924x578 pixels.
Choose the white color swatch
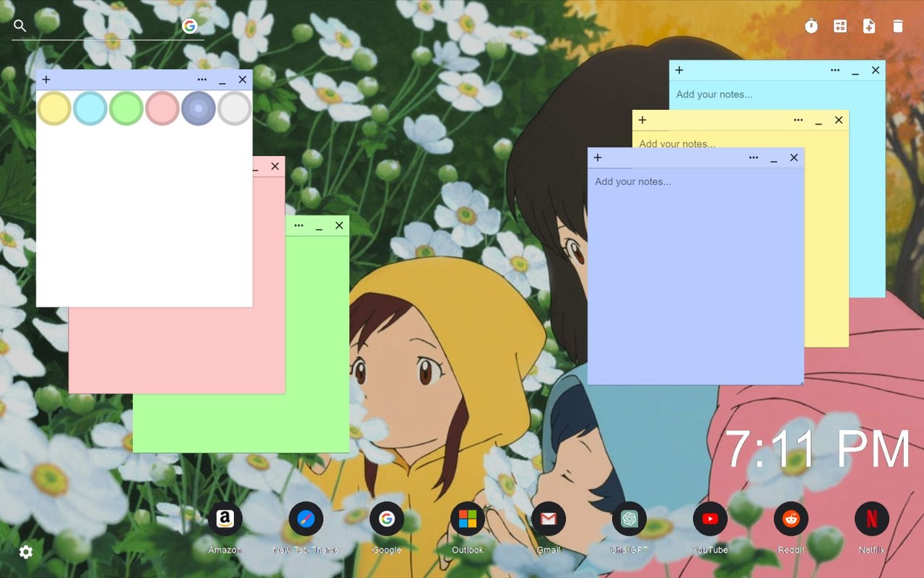235,108
